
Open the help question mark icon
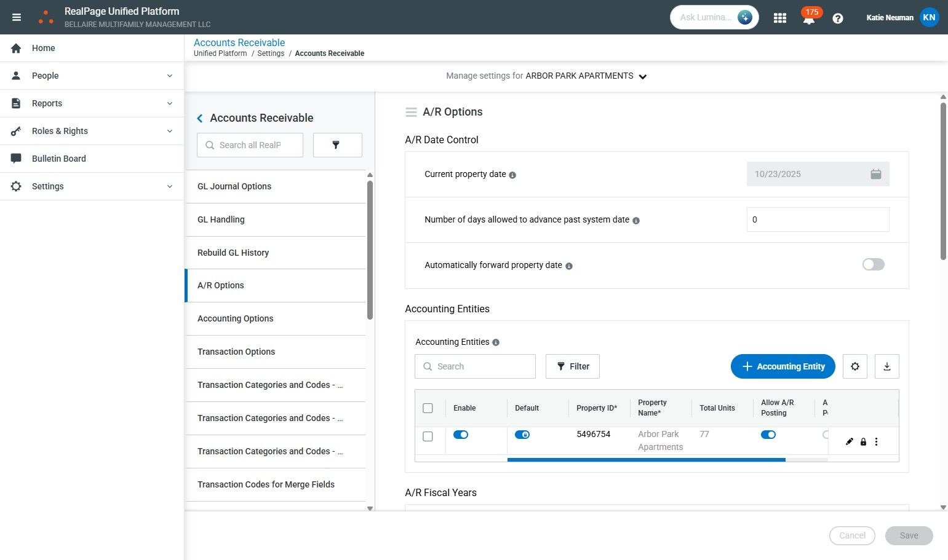point(837,18)
